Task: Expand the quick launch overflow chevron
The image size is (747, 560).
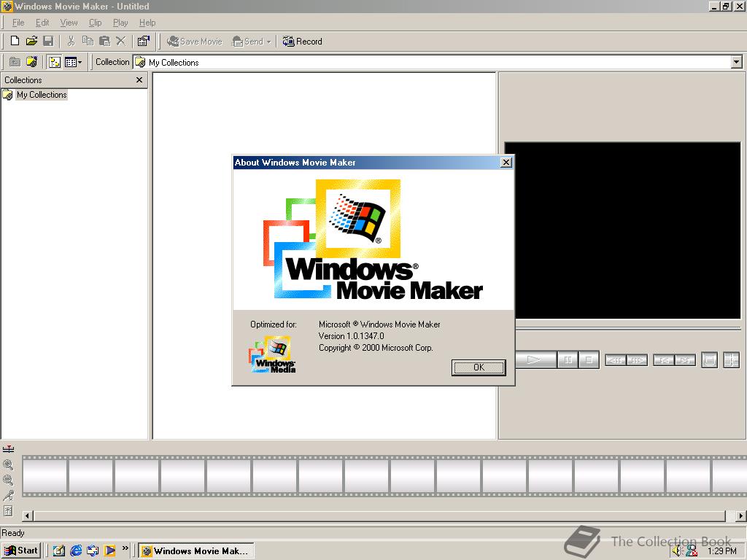Action: (125, 548)
